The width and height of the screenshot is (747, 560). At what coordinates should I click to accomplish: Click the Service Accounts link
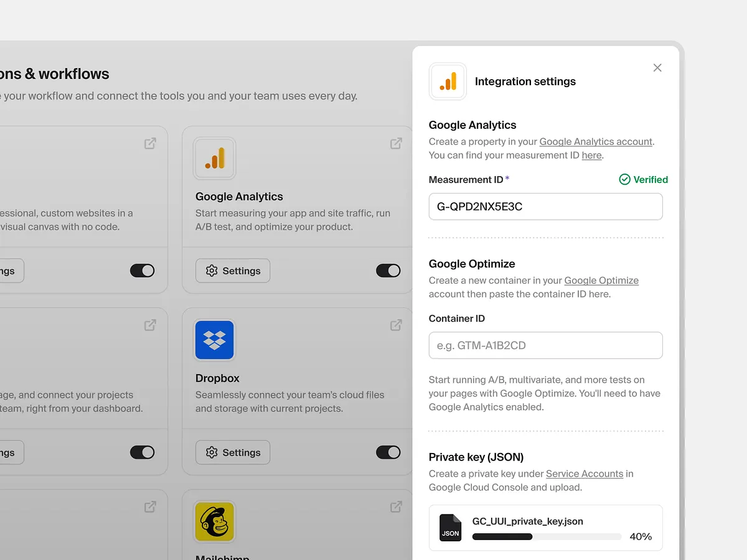click(584, 474)
